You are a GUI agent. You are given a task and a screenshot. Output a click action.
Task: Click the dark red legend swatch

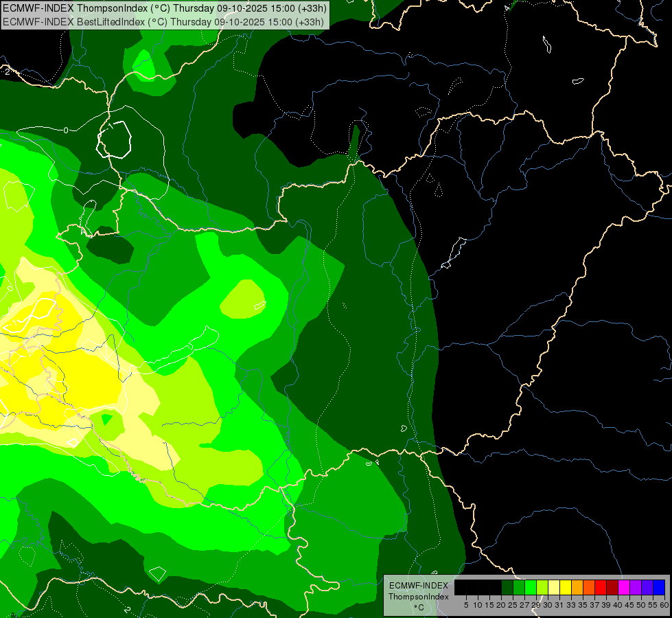point(612,587)
